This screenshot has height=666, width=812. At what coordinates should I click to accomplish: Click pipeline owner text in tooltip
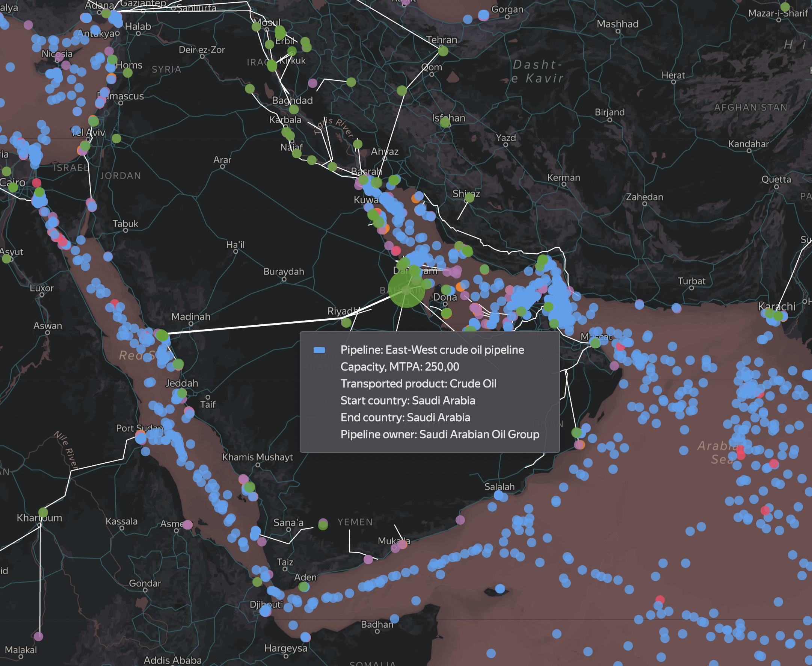pos(440,434)
